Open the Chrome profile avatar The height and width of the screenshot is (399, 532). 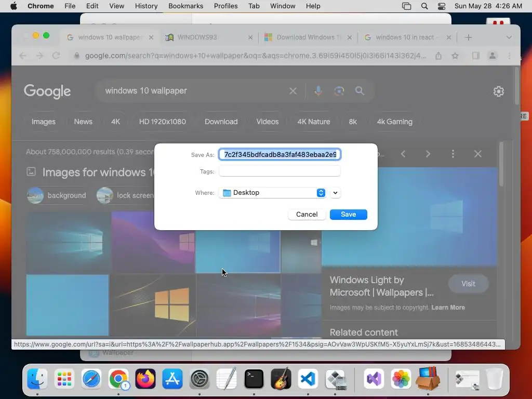(493, 56)
